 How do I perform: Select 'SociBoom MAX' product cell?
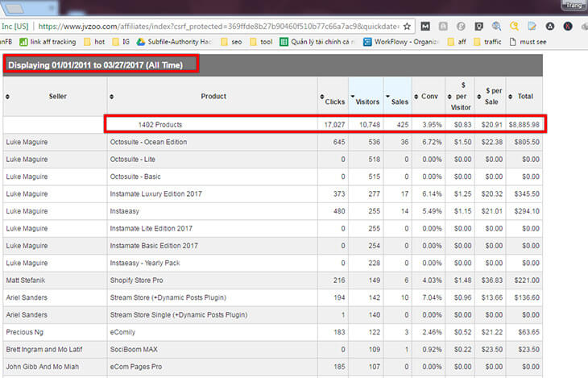click(213, 350)
